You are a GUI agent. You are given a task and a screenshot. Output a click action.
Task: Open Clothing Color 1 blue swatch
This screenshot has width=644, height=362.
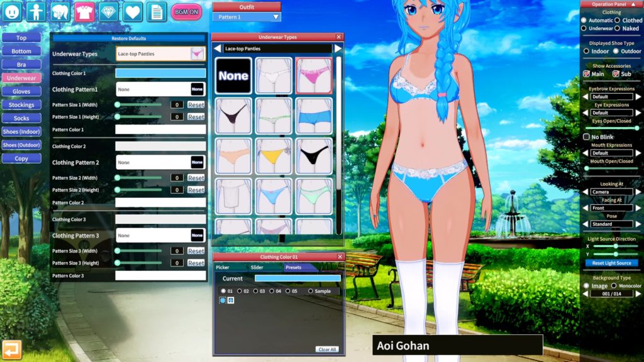pyautogui.click(x=160, y=73)
